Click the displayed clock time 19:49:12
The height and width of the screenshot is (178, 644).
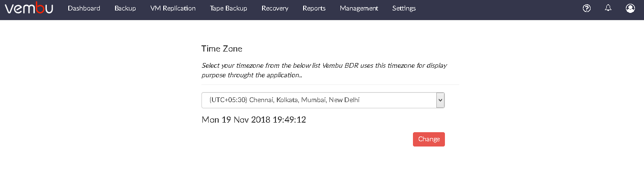289,120
